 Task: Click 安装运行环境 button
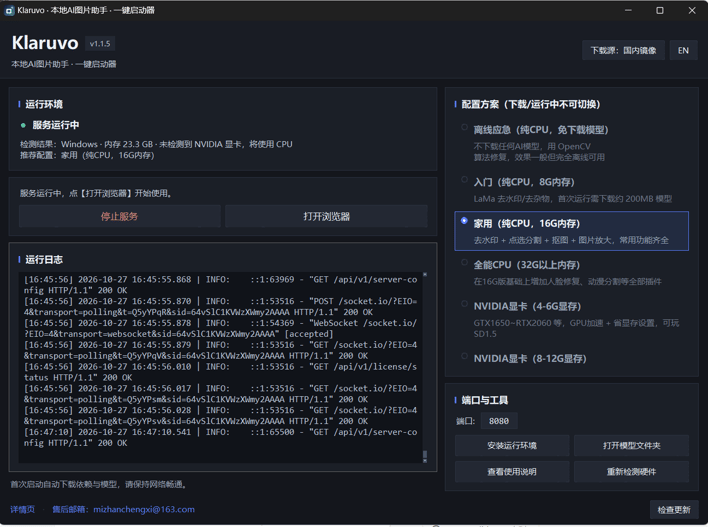click(x=512, y=446)
